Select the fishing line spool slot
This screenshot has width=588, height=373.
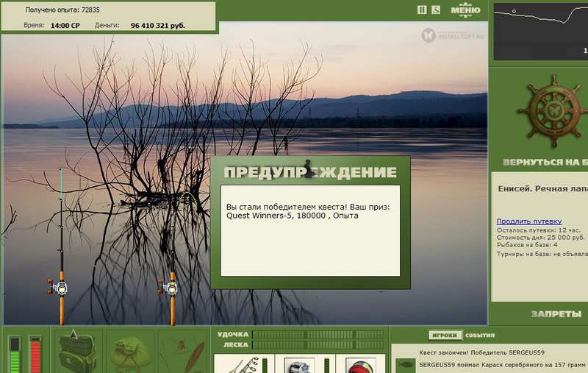[x=360, y=364]
